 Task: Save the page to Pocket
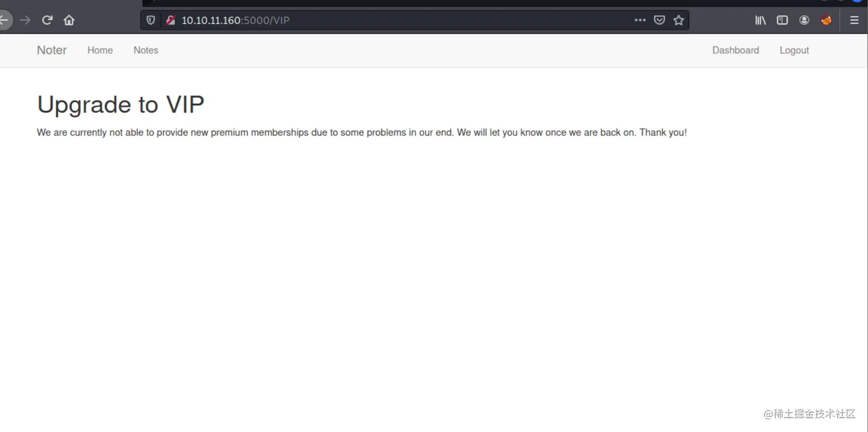click(659, 20)
